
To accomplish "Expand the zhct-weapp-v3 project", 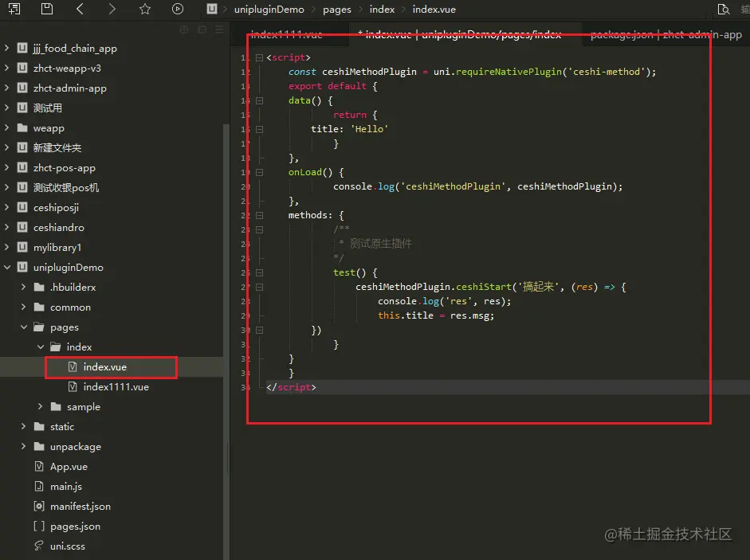I will (x=6, y=68).
